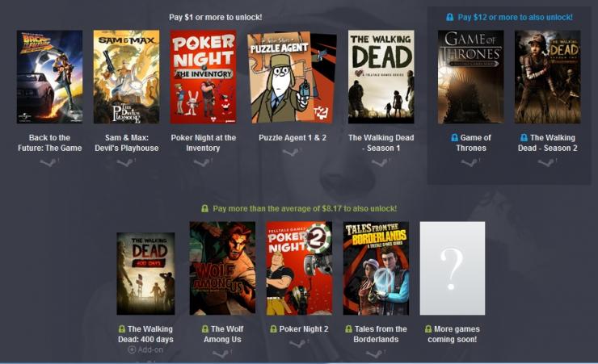Select the Puzzle Agent 1 & 2 cover art
The width and height of the screenshot is (598, 364).
click(293, 77)
